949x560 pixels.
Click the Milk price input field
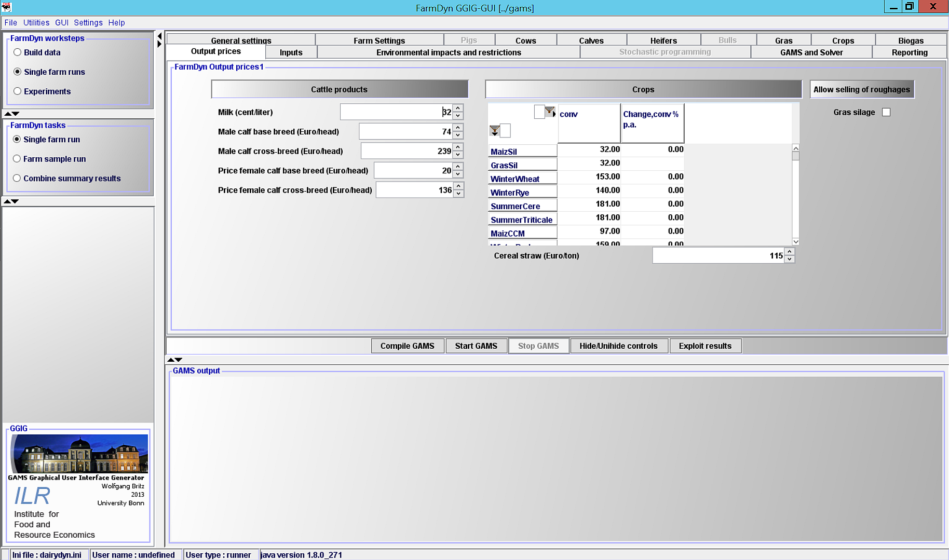click(396, 112)
